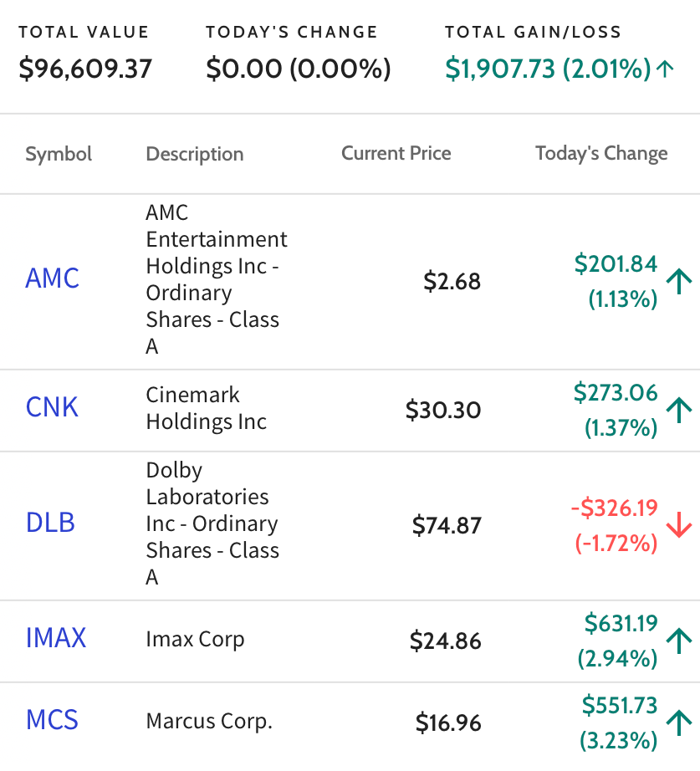
Task: Select the $1,907.73 total gain amount
Action: pos(500,69)
